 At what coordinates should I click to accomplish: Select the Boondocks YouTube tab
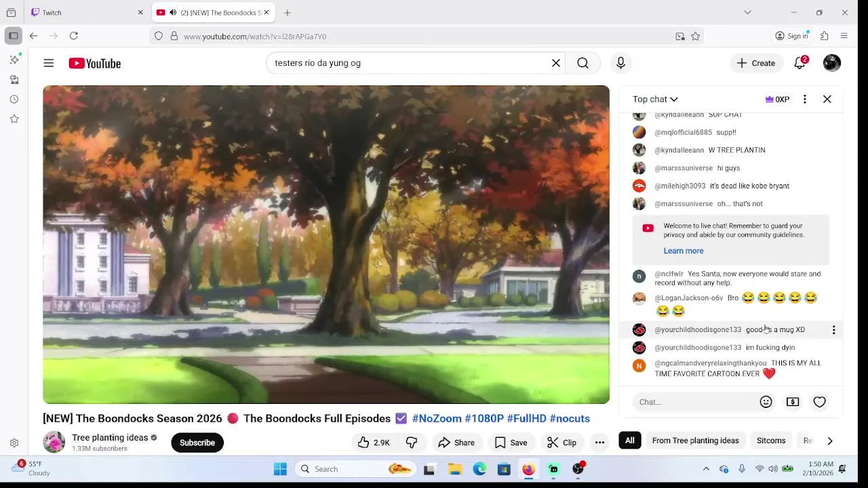pyautogui.click(x=213, y=12)
